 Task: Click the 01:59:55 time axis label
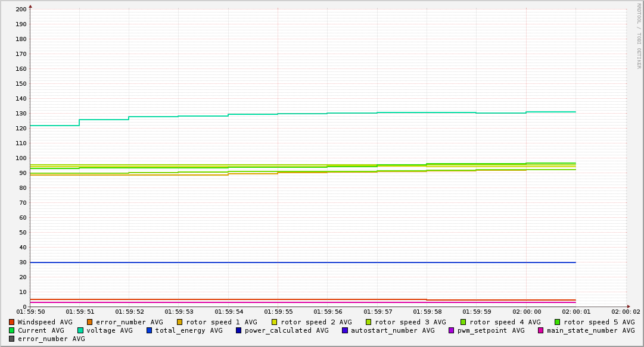[278, 311]
